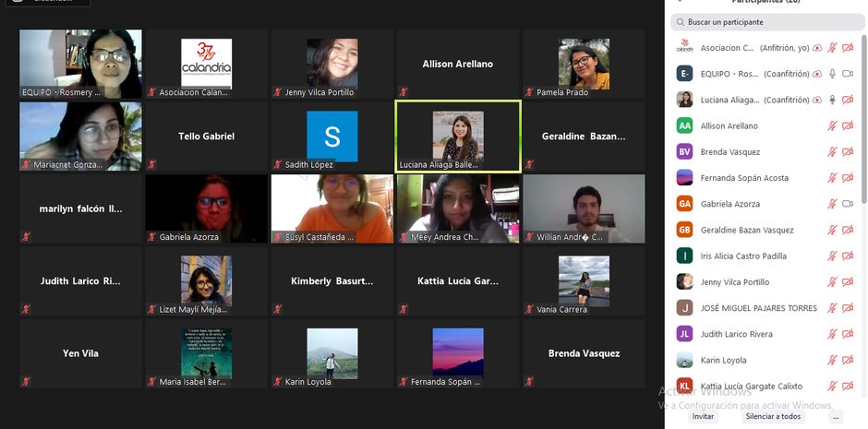
Task: Select Pamela Prado video tile
Action: pyautogui.click(x=584, y=65)
